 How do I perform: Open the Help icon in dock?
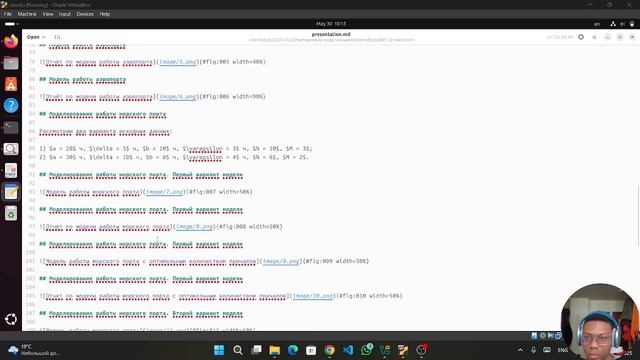(x=11, y=106)
